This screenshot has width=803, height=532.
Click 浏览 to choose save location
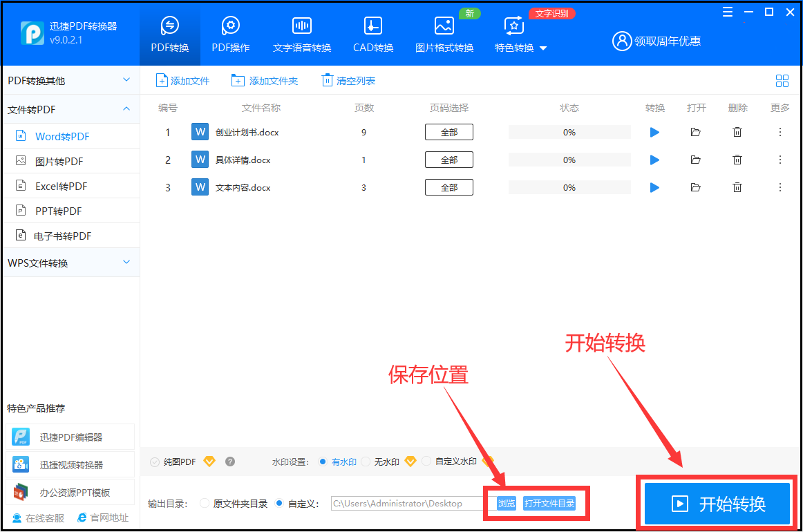[x=506, y=504]
